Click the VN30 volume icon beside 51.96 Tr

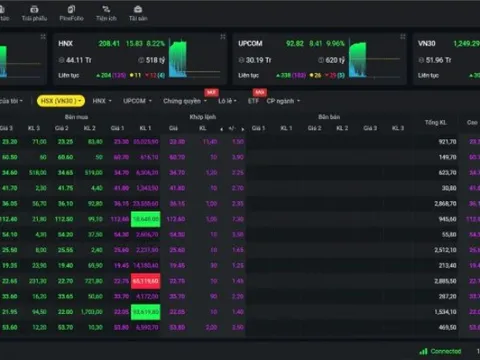click(421, 60)
